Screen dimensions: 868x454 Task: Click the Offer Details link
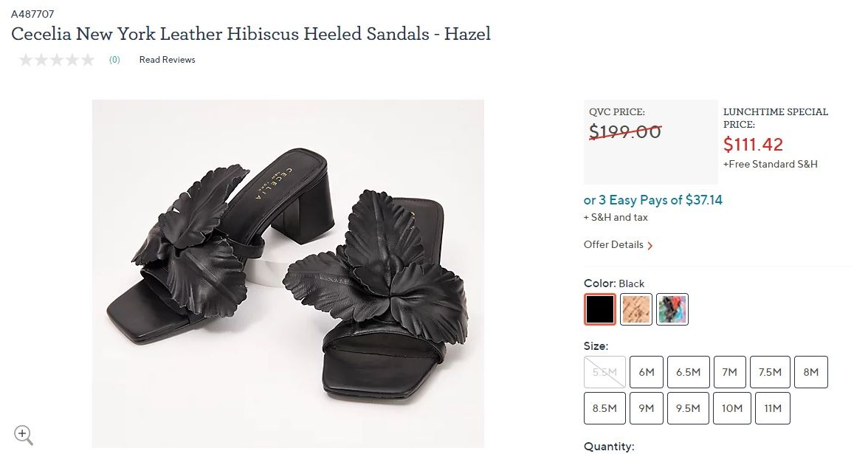(613, 245)
